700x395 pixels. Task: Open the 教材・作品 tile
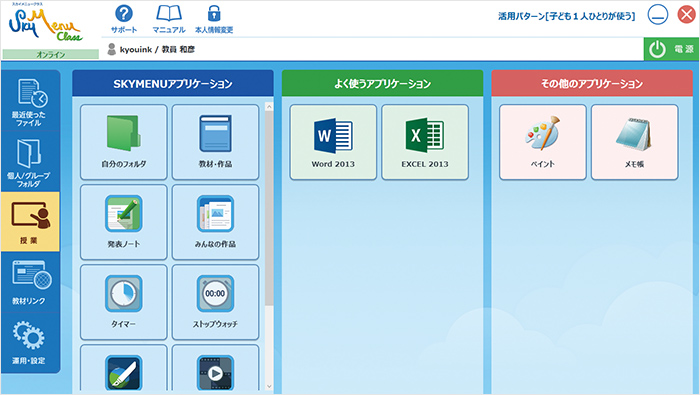[215, 142]
